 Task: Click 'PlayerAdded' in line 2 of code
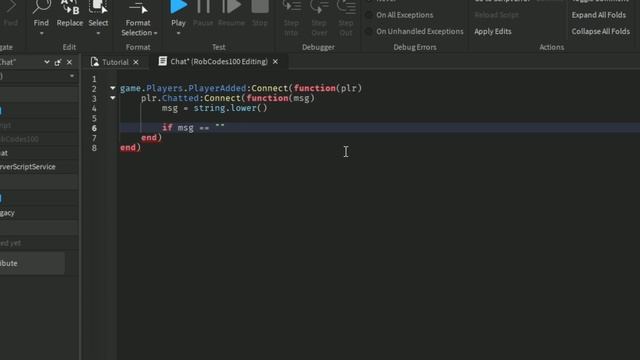(x=217, y=88)
